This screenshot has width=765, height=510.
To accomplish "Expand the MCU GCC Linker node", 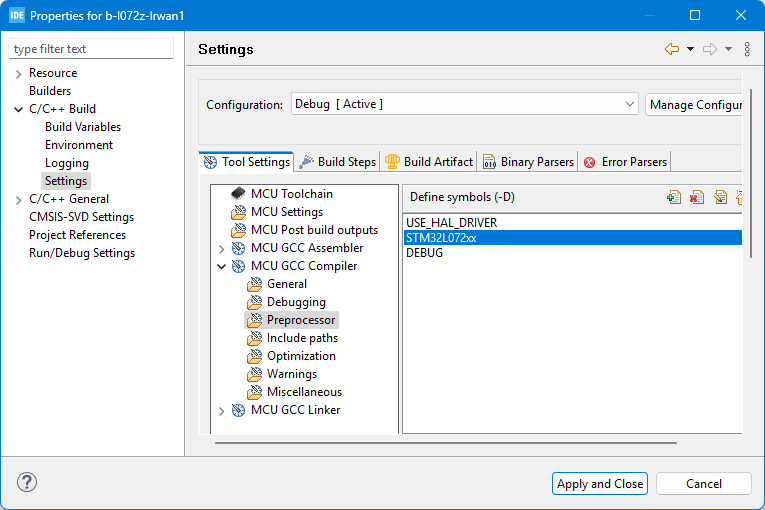I will pyautogui.click(x=222, y=410).
